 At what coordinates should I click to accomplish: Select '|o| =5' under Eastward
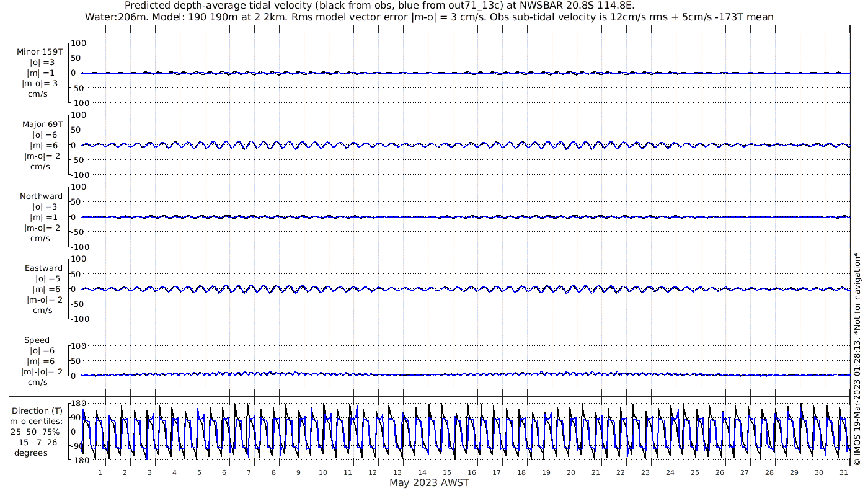47,279
